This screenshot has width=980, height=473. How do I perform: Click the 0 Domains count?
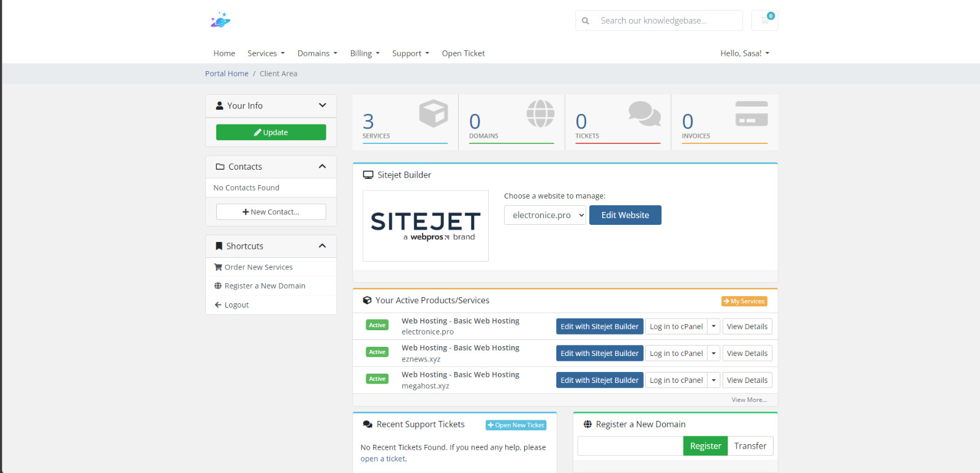475,121
